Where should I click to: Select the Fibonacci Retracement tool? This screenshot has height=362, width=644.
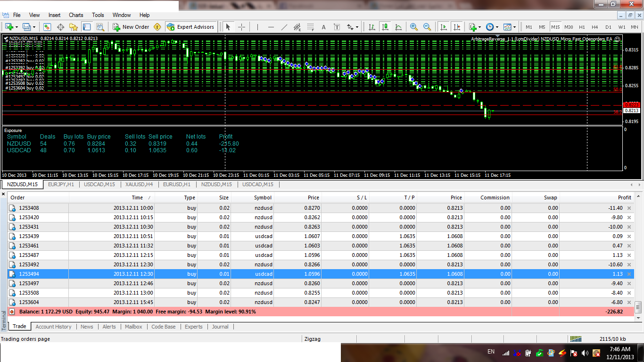(311, 27)
